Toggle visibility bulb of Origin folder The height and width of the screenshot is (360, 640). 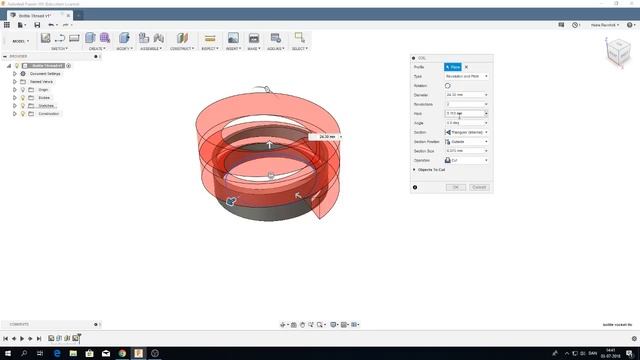(23, 90)
